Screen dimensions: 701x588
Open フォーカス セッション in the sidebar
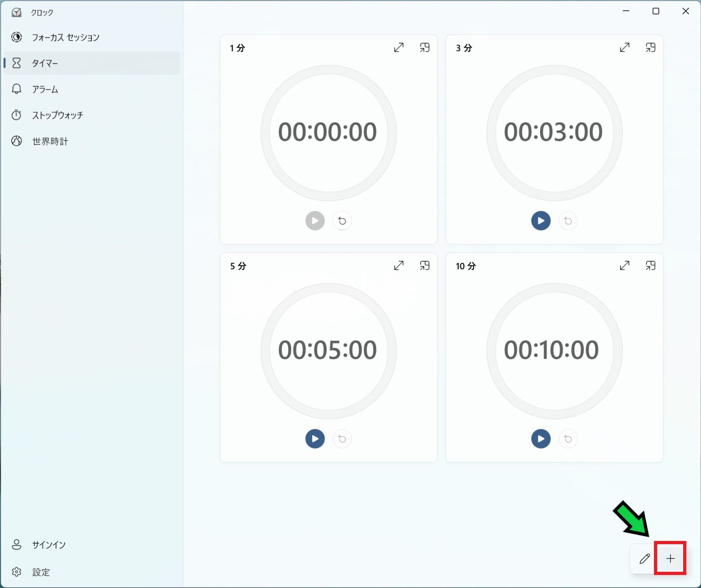[x=65, y=37]
